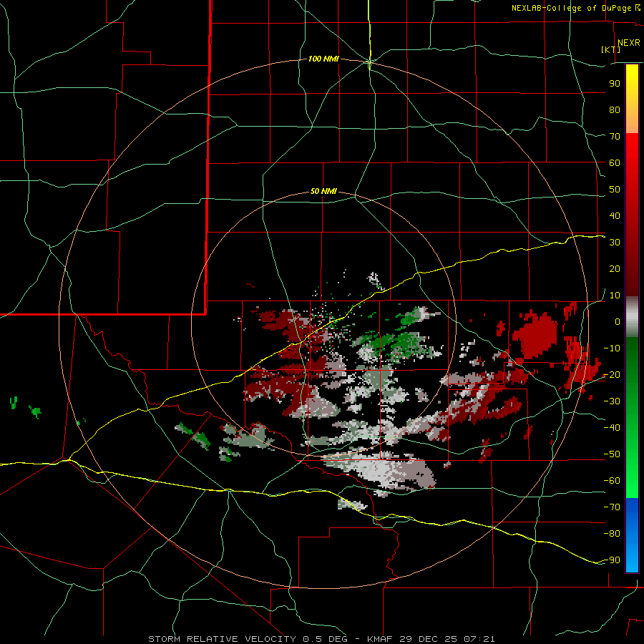
Task: Click the 20 scale value
Action: point(615,268)
